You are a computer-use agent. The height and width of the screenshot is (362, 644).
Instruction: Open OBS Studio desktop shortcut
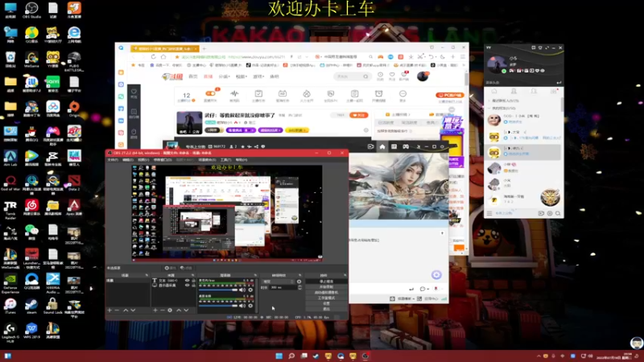31,10
